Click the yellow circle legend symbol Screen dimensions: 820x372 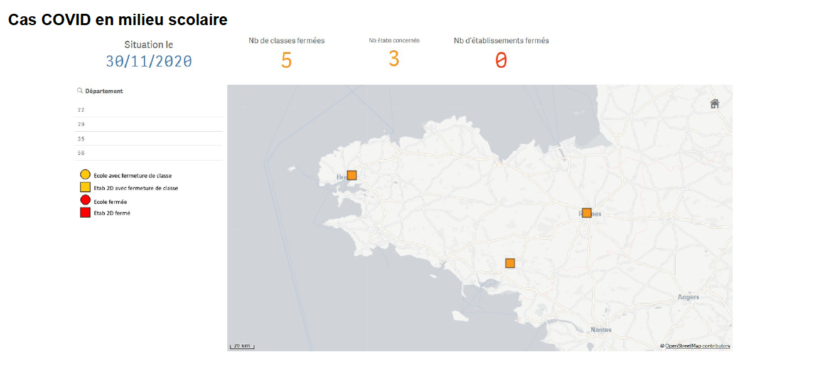coord(85,175)
